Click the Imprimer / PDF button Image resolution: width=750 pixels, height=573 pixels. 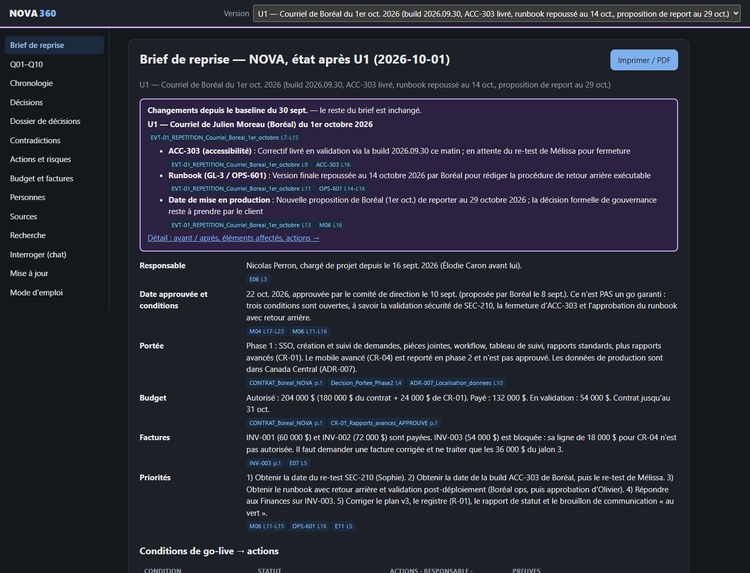[x=644, y=60]
